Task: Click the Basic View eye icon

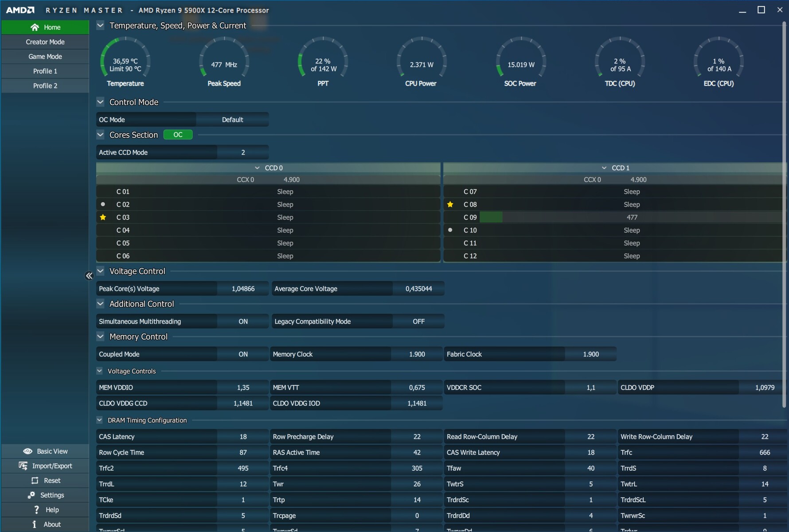Action: click(27, 451)
